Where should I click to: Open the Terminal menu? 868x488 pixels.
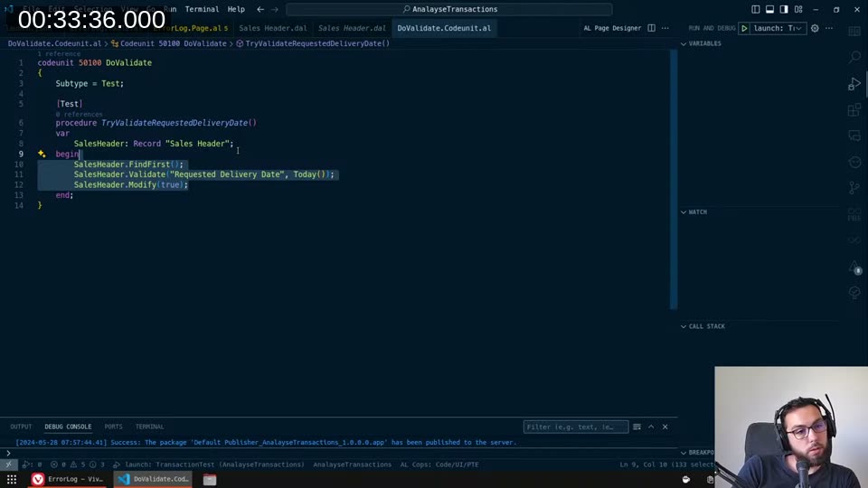202,9
